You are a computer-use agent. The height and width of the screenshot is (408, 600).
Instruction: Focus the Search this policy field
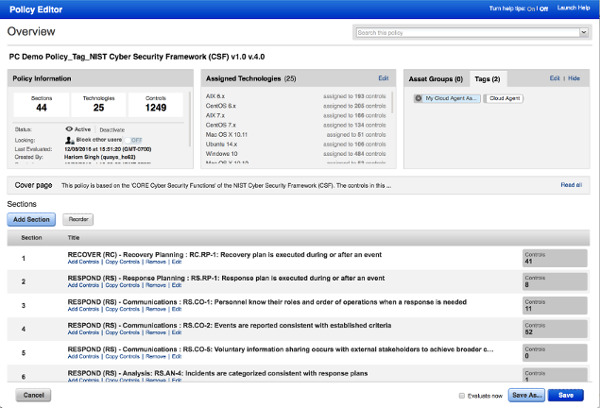[465, 33]
